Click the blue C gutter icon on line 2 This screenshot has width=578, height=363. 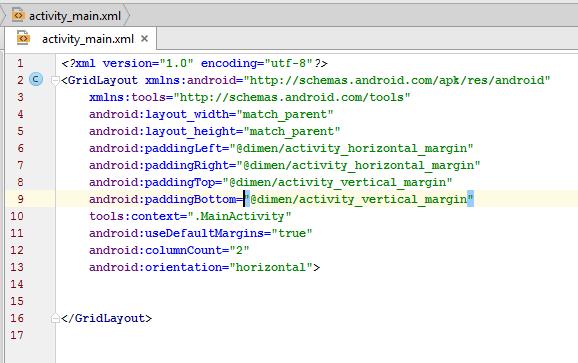click(36, 79)
